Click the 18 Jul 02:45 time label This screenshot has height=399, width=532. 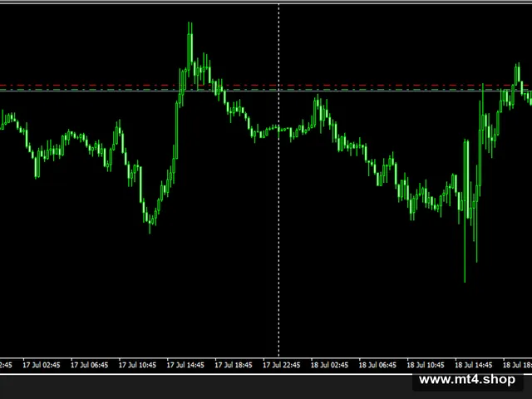329,365
